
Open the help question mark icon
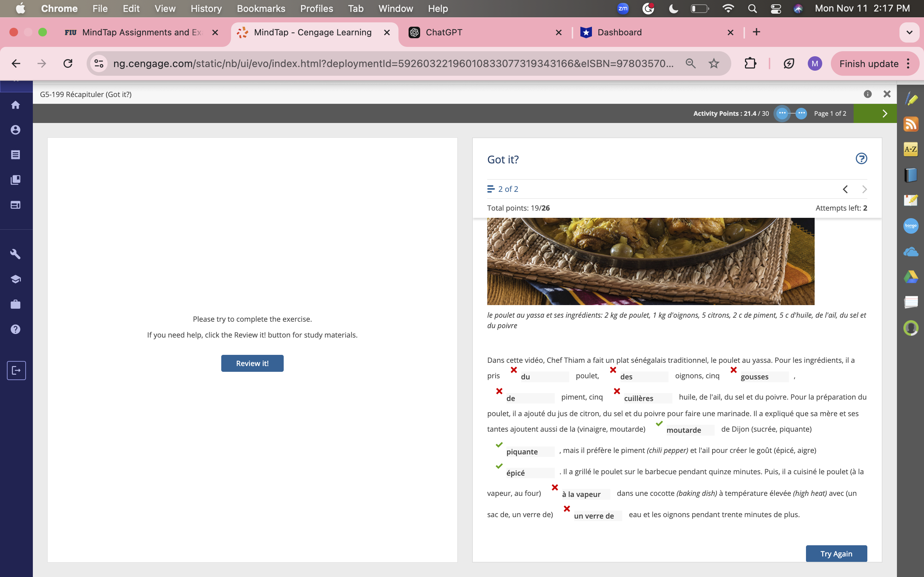click(x=16, y=329)
